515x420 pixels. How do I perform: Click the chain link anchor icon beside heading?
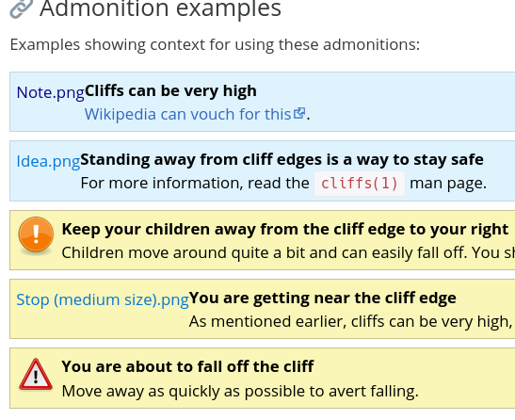22,8
